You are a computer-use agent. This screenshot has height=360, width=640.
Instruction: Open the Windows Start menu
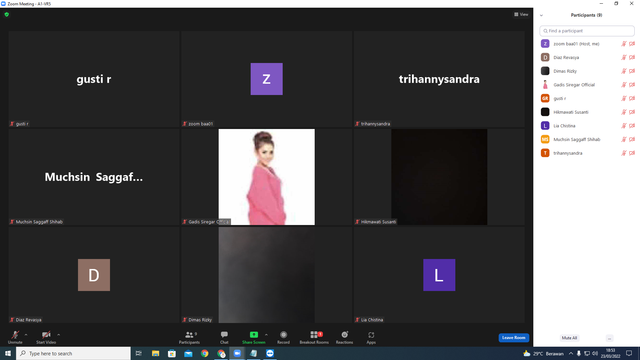pos(8,353)
